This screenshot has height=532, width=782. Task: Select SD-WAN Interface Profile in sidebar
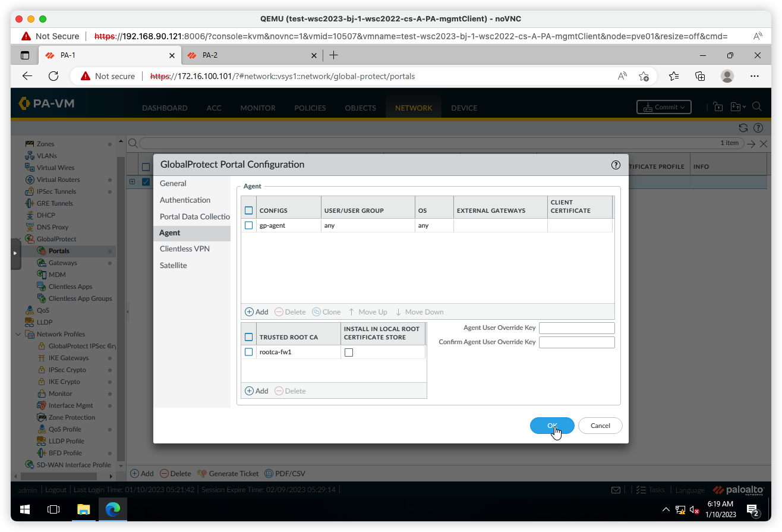[x=74, y=465]
